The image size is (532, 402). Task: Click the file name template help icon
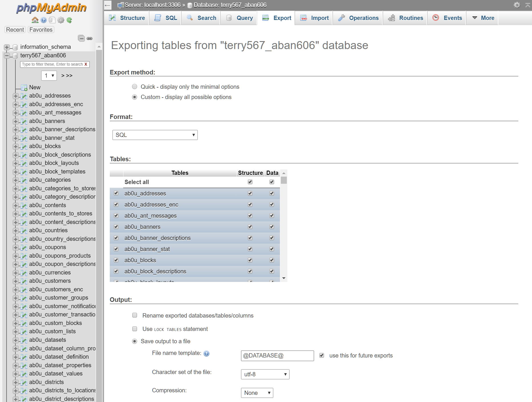coord(206,353)
